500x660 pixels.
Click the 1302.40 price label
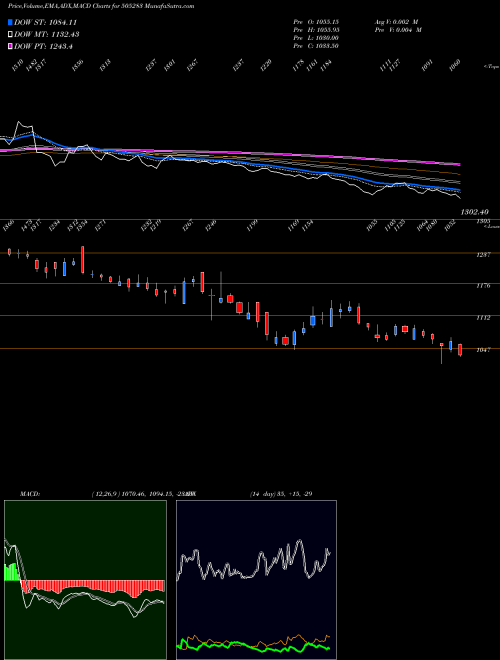click(x=474, y=212)
